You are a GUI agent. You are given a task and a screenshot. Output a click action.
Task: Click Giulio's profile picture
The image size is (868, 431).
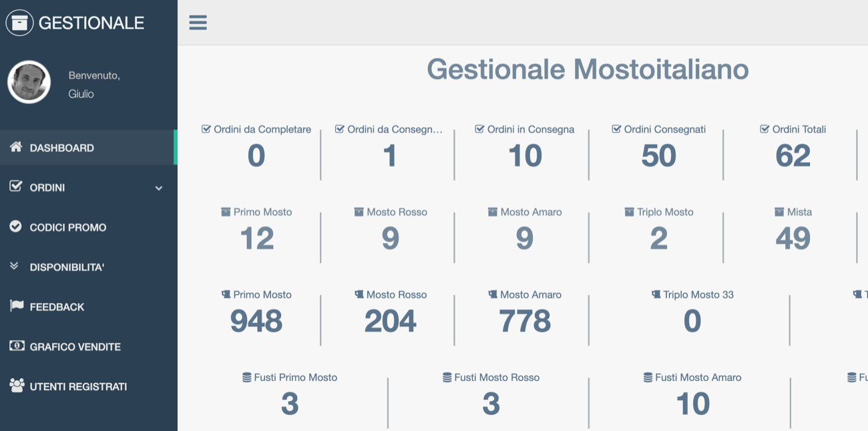click(29, 82)
